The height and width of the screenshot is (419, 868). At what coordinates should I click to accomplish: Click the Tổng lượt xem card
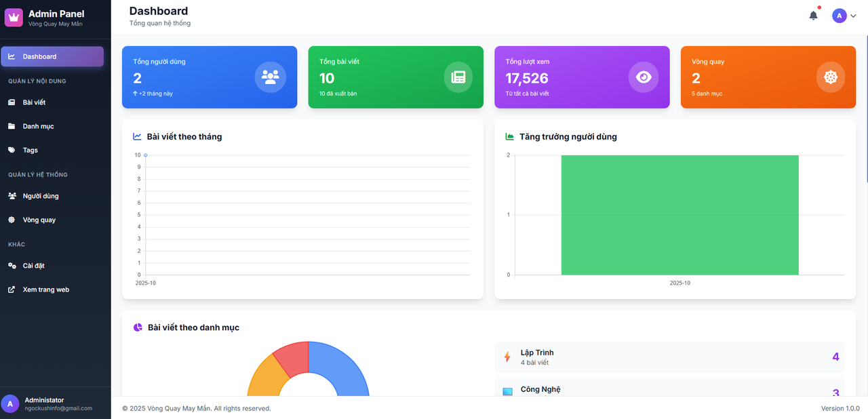(x=582, y=77)
